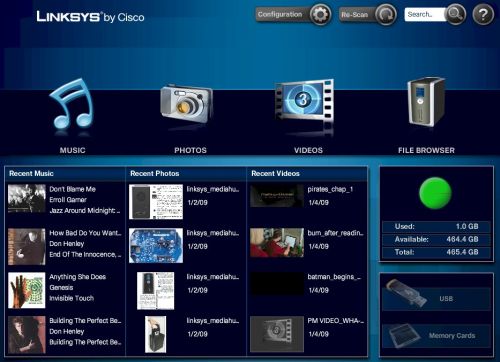
Task: Open the blue circuit board photo thumbnail
Action: (156, 246)
